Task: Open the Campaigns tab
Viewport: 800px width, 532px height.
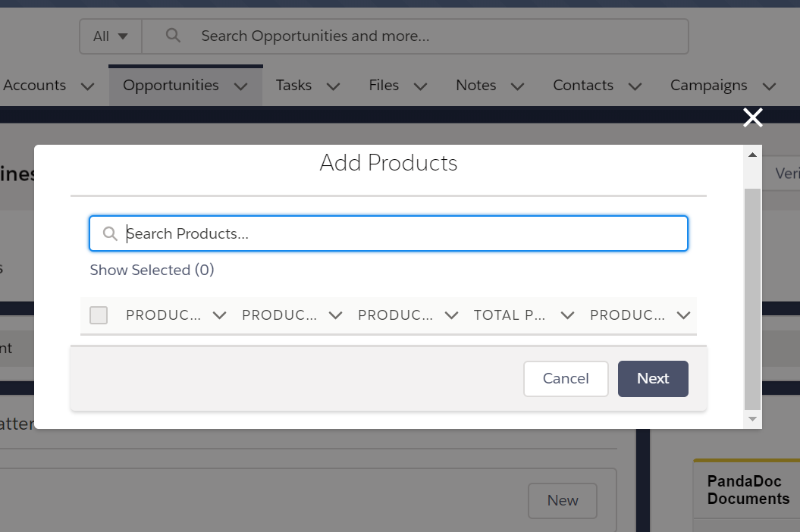Action: 708,86
